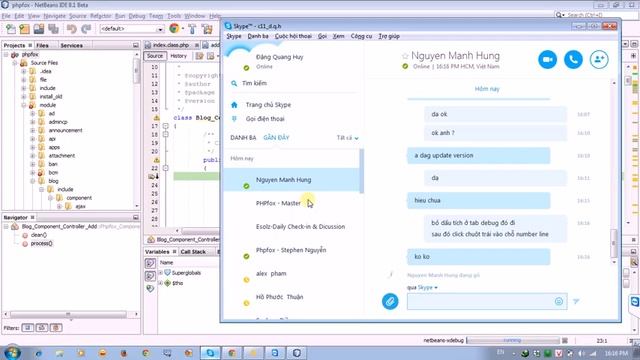640x360 pixels.
Task: Expand the announcement folder node
Action: click(33, 131)
